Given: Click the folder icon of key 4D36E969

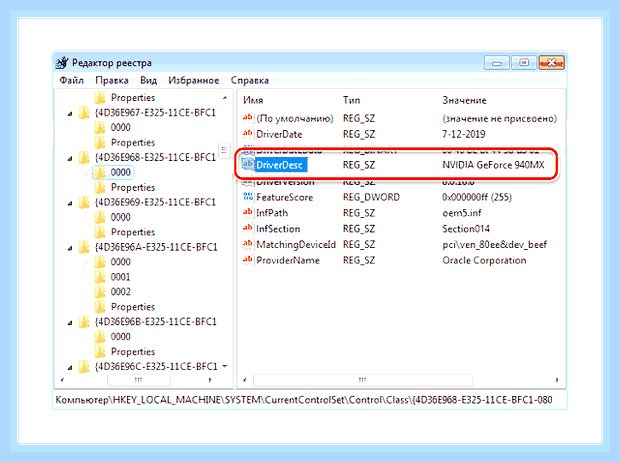Looking at the screenshot, I should (x=84, y=202).
